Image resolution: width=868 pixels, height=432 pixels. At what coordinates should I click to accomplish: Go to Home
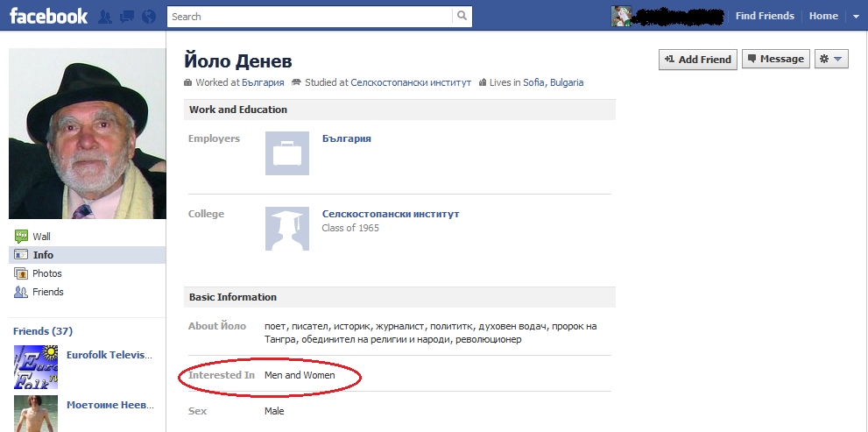point(823,16)
